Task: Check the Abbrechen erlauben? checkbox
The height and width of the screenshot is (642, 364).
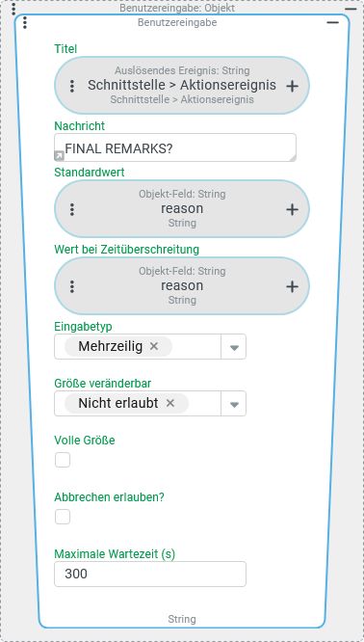Action: tap(63, 517)
